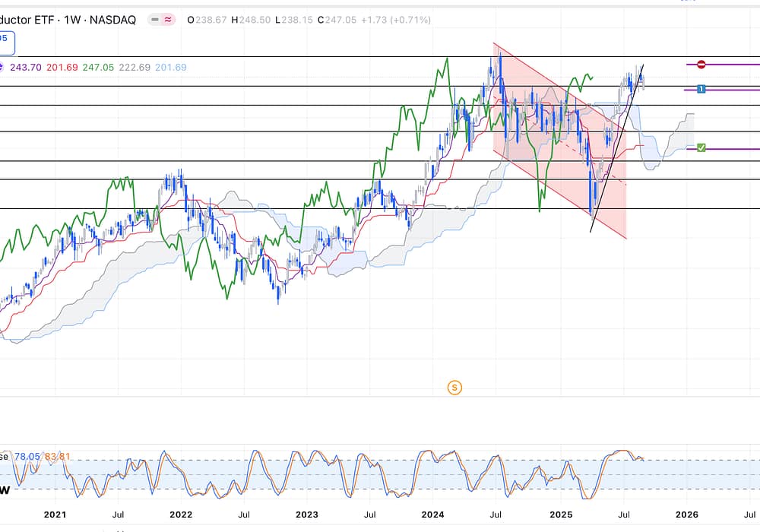Viewport: 760px width, 532px height.
Task: Click the stochastic 83.81 orange value
Action: (58, 457)
